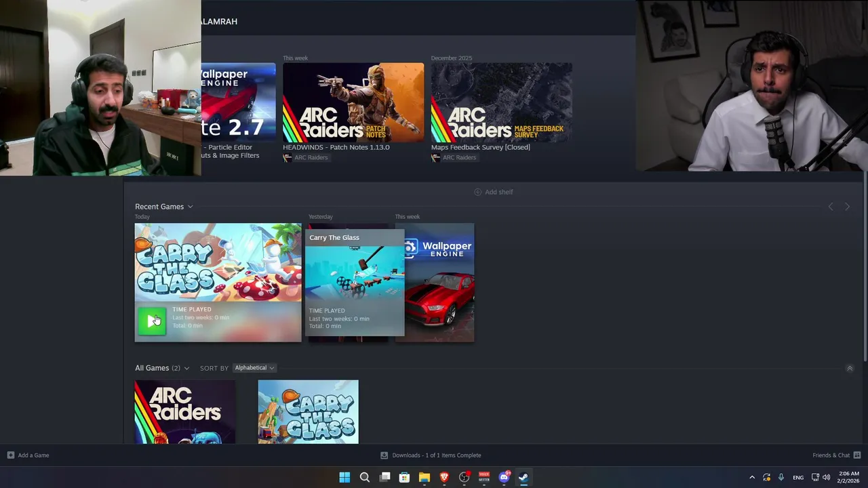Open the All Games shelf dropdown
The image size is (868, 488).
coord(186,368)
